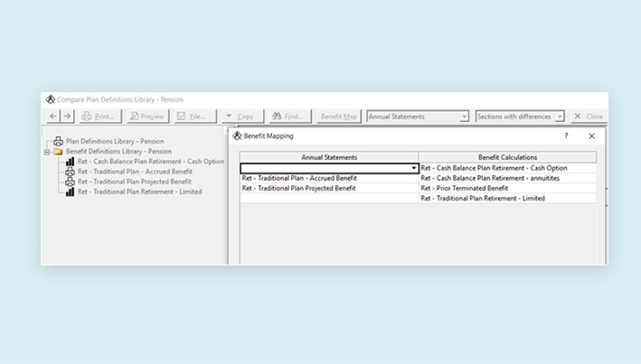Screen dimensions: 641x364
Task: Click cell Ret - Prior Terminated Benefit
Action: point(507,189)
